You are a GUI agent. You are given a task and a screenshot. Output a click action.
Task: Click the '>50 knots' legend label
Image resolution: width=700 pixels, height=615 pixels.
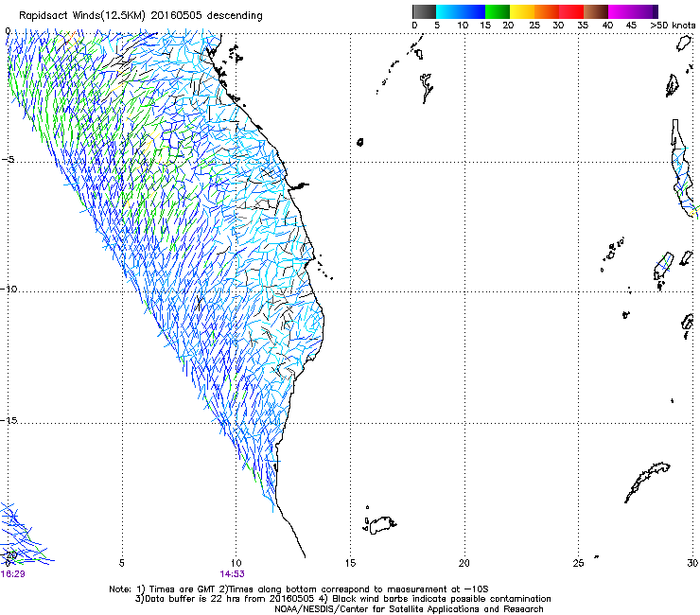pos(673,26)
